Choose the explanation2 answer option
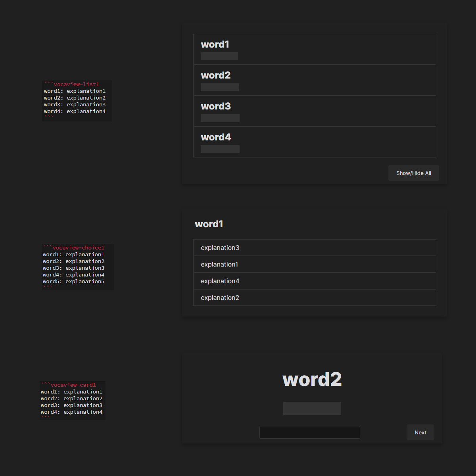Image resolution: width=476 pixels, height=476 pixels. coord(315,297)
